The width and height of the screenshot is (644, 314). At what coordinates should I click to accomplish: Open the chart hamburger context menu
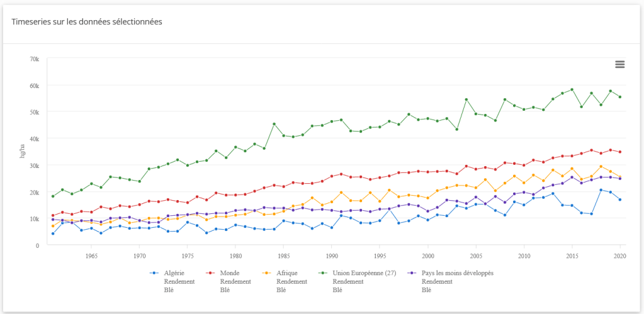click(619, 64)
